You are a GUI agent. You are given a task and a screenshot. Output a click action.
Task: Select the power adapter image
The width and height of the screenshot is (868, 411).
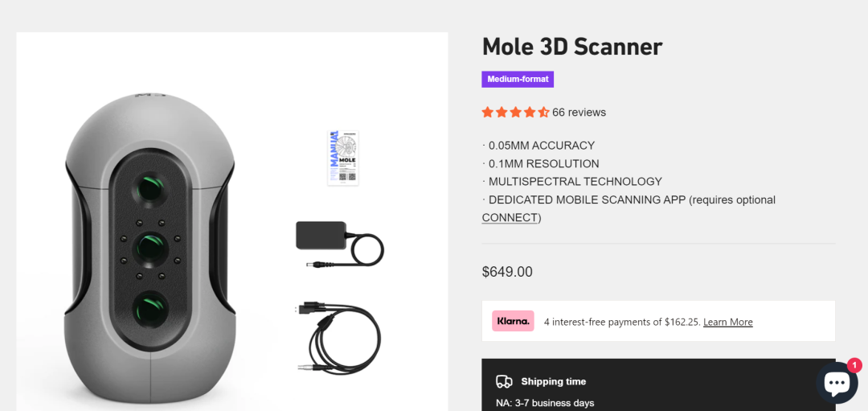[339, 242]
